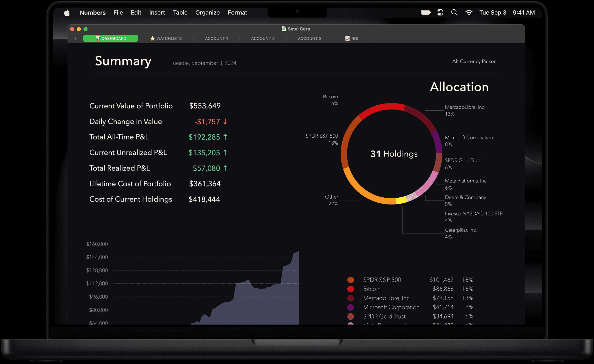Image resolution: width=594 pixels, height=364 pixels.
Task: Switch to the ACCOUNT 2 tab
Action: coord(263,38)
